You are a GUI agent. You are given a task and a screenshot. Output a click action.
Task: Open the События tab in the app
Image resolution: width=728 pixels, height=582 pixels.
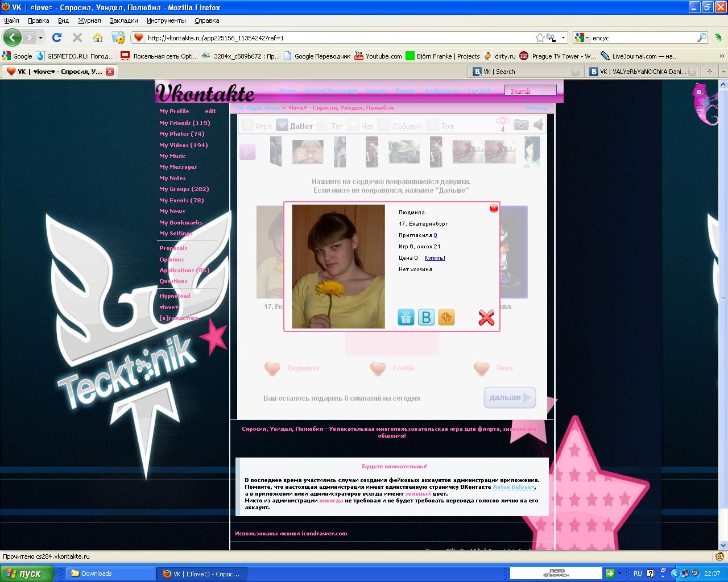click(x=400, y=126)
